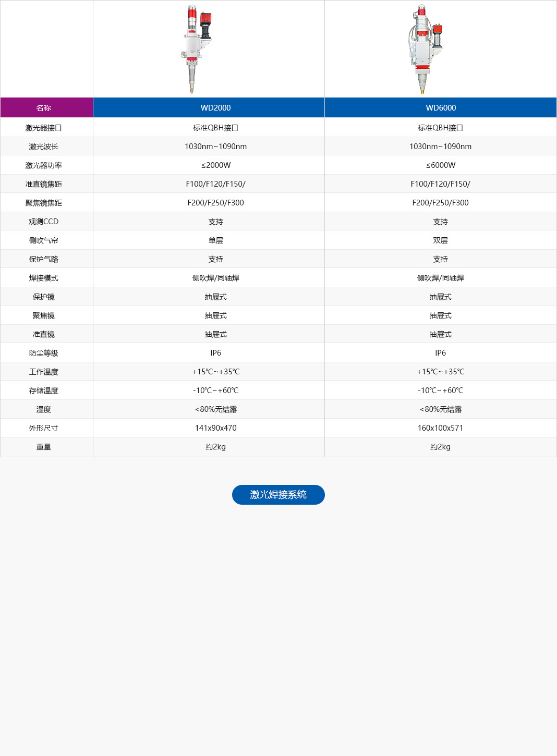Select the WD6000 column header

[x=441, y=107]
